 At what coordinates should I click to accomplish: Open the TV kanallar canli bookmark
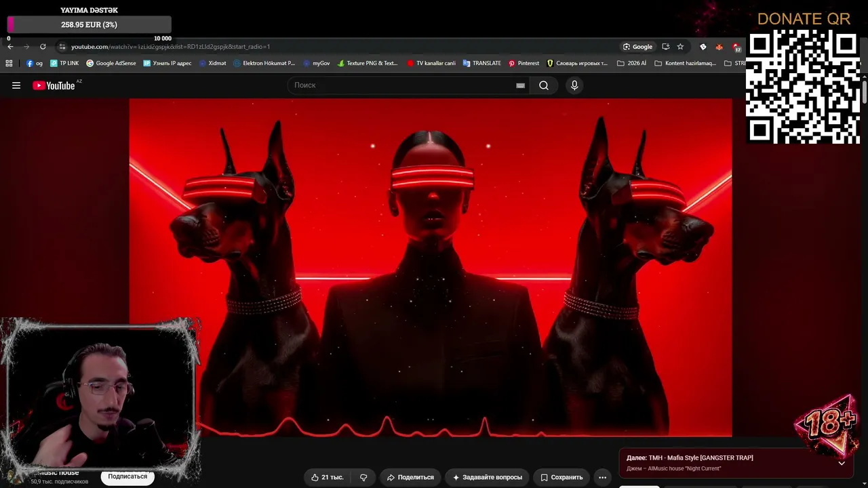(x=431, y=63)
